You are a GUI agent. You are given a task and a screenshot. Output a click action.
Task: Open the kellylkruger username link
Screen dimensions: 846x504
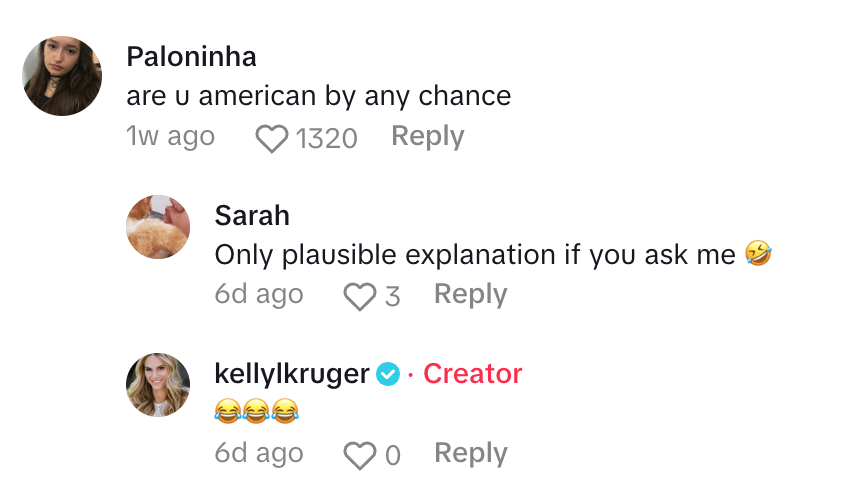[x=292, y=374]
